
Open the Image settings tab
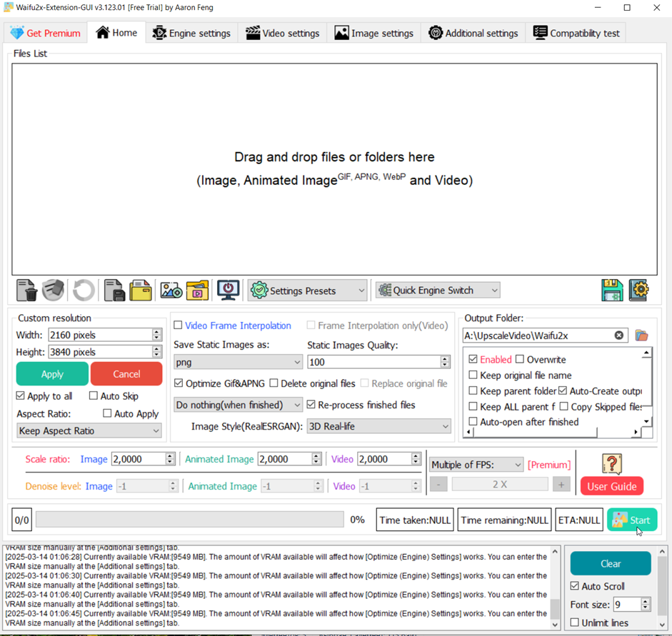click(373, 33)
